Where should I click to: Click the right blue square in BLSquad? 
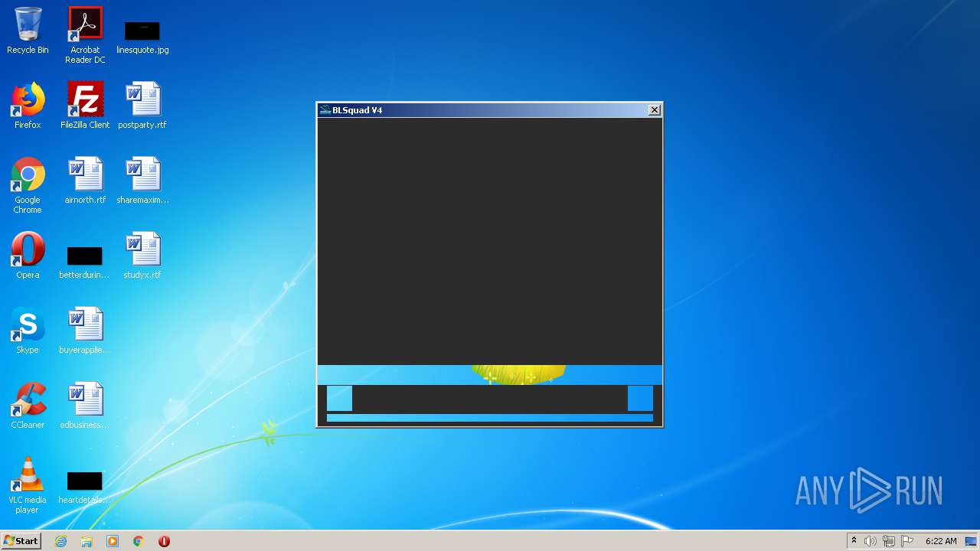pos(640,398)
